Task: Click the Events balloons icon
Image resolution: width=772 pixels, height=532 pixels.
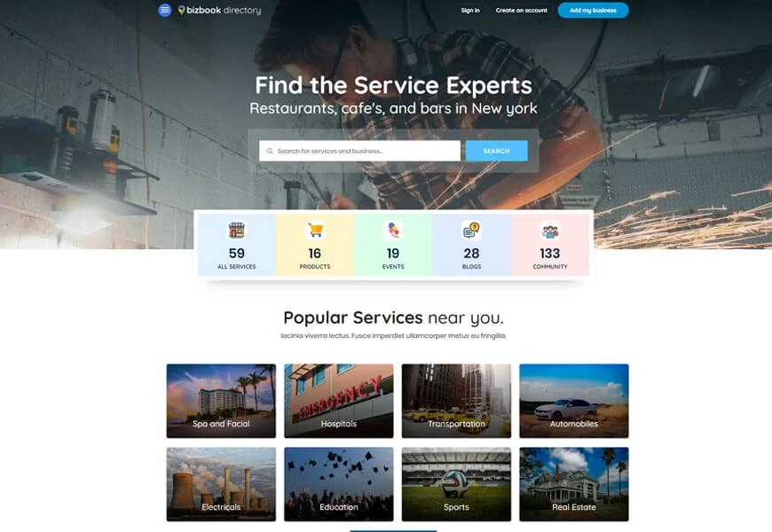Action: [393, 230]
